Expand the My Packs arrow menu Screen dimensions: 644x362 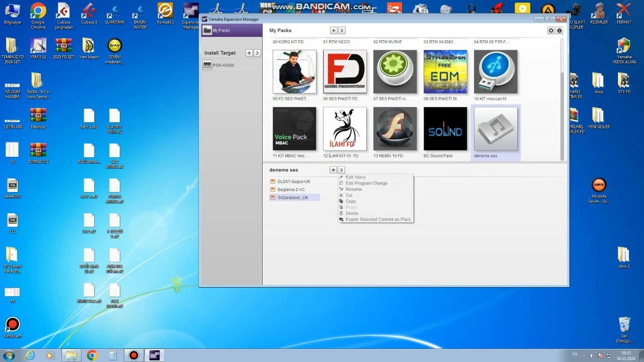[x=342, y=31]
